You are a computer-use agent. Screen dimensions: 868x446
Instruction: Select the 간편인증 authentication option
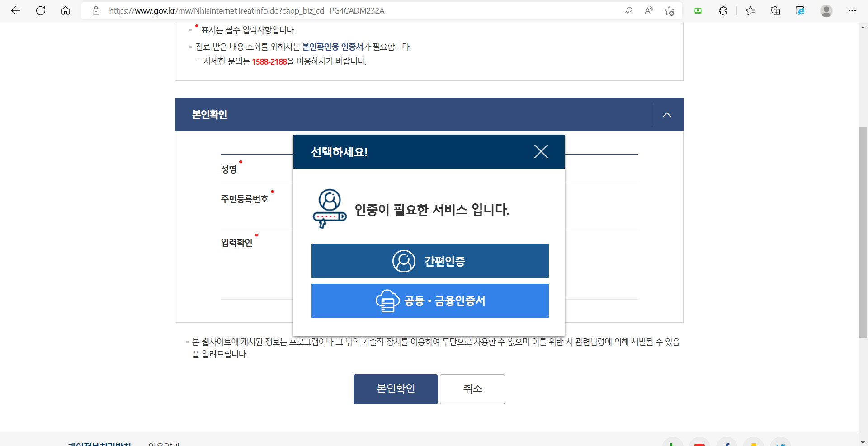(x=429, y=261)
